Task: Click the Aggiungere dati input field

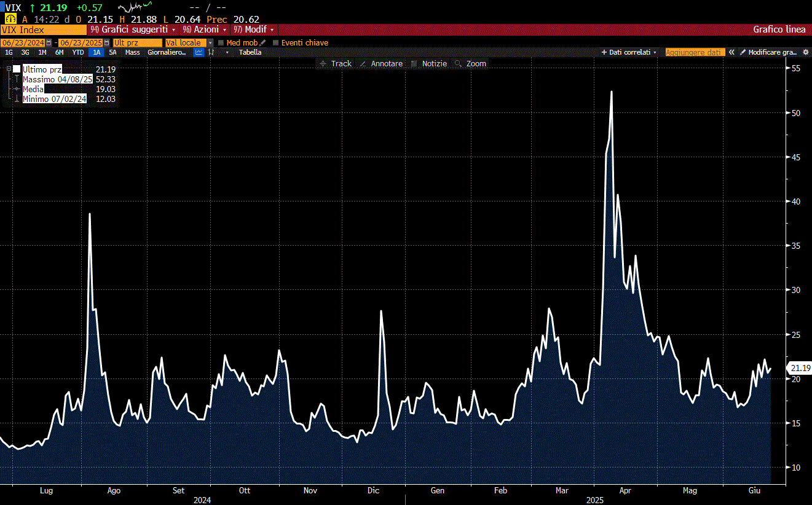Action: click(695, 52)
